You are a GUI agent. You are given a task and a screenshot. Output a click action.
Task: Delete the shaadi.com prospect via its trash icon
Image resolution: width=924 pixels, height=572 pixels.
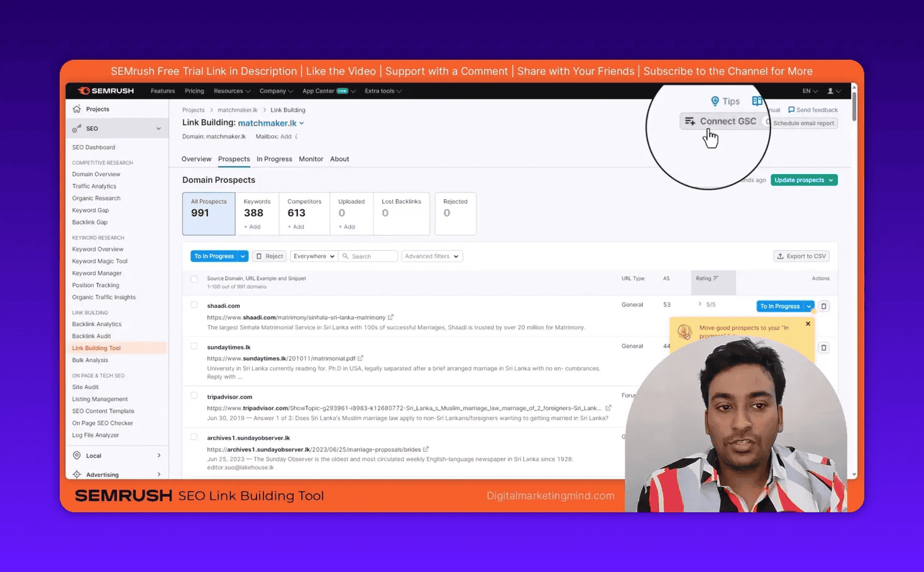[x=824, y=306]
